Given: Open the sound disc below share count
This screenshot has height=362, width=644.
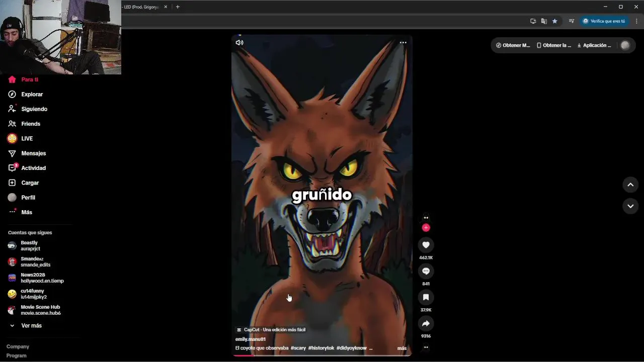Looking at the screenshot, I should (x=426, y=347).
